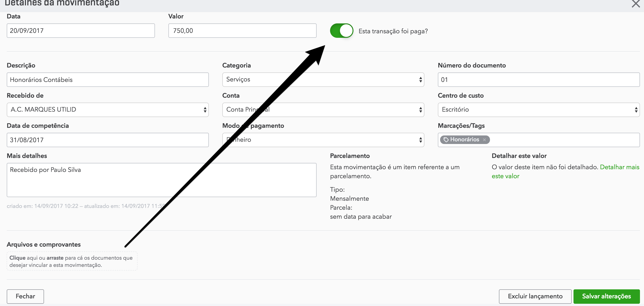Focus the Data de competência field
This screenshot has height=306, width=644.
coord(108,140)
